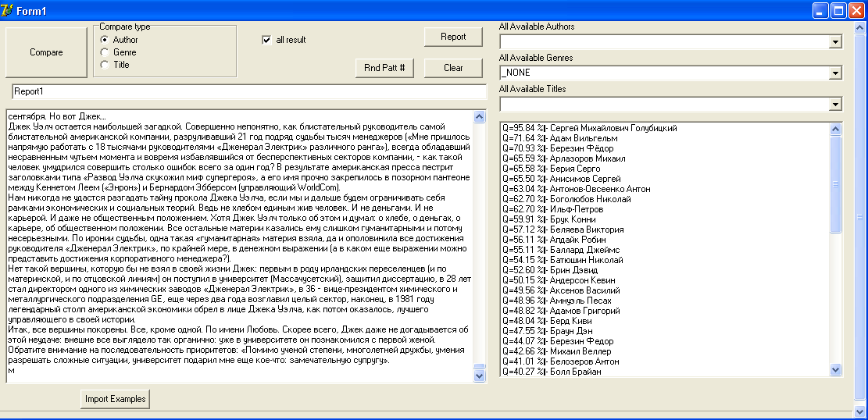Select result Амнуэль Песах
This screenshot has height=420, width=868.
click(x=557, y=301)
